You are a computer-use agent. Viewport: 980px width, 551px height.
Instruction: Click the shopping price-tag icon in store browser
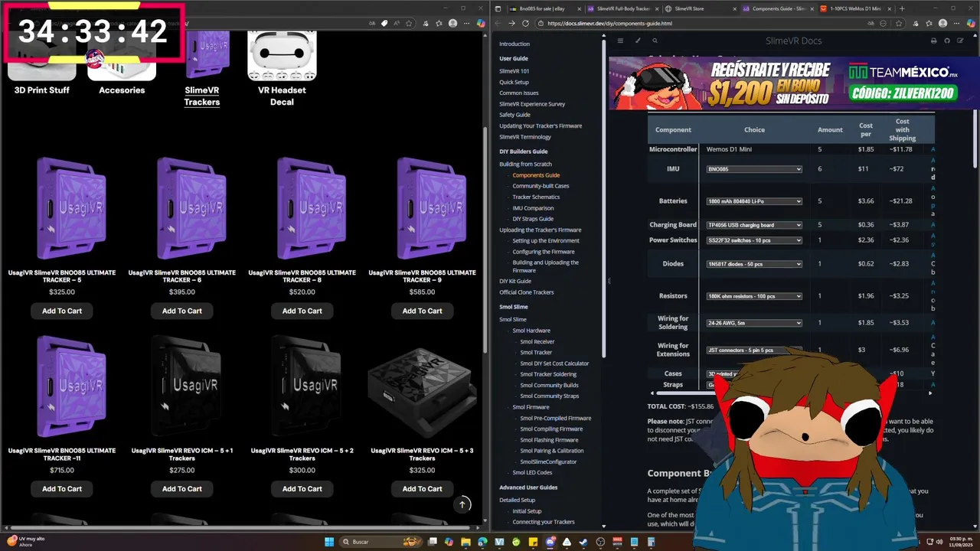click(384, 24)
